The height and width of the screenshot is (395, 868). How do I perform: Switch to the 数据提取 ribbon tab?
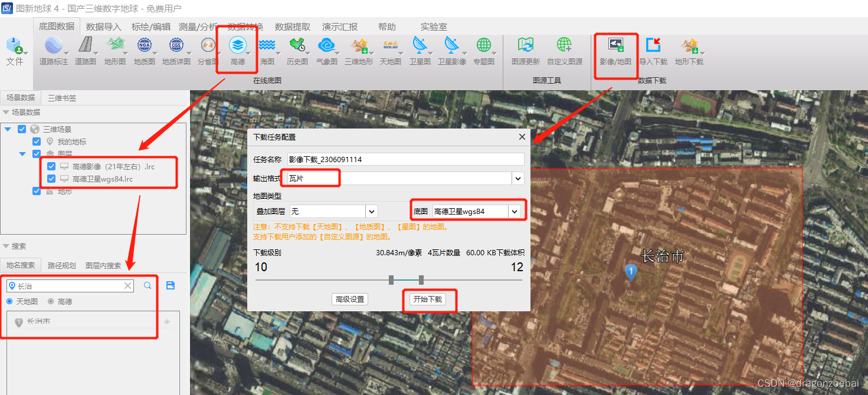(x=293, y=27)
